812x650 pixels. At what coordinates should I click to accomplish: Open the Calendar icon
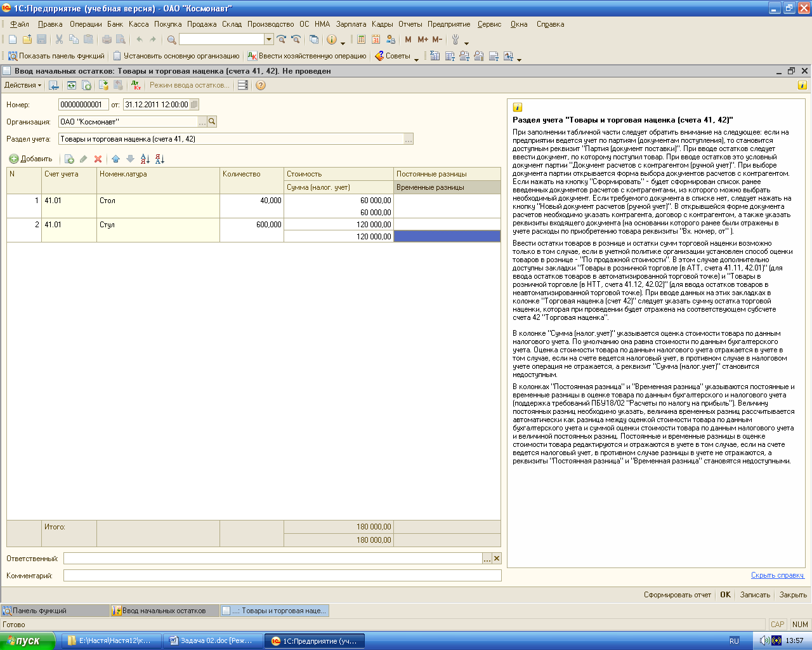(376, 39)
